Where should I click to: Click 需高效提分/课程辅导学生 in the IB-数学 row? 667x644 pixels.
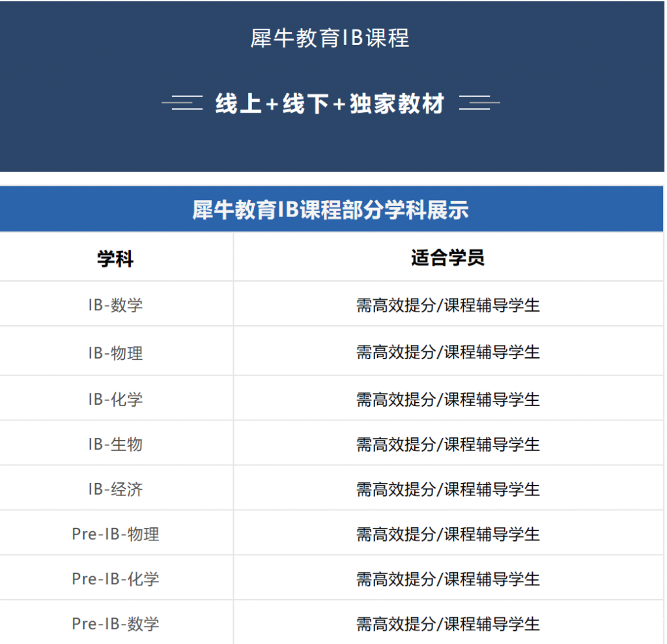pos(448,305)
